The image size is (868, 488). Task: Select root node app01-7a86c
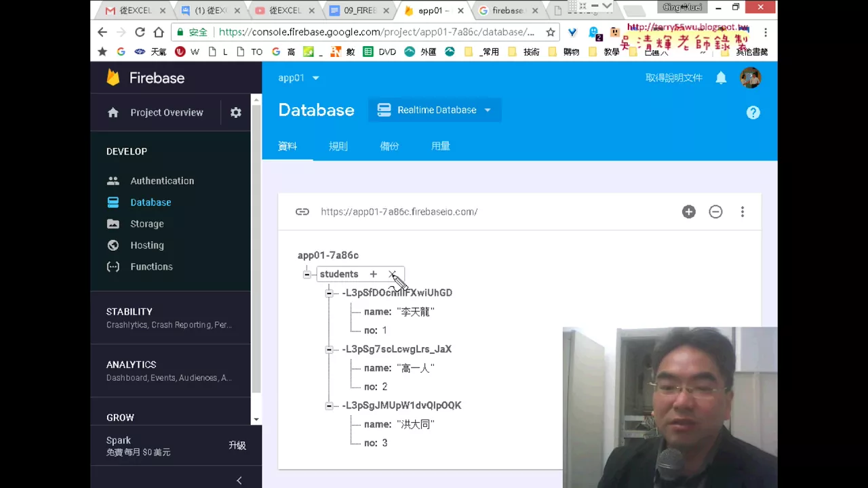328,255
